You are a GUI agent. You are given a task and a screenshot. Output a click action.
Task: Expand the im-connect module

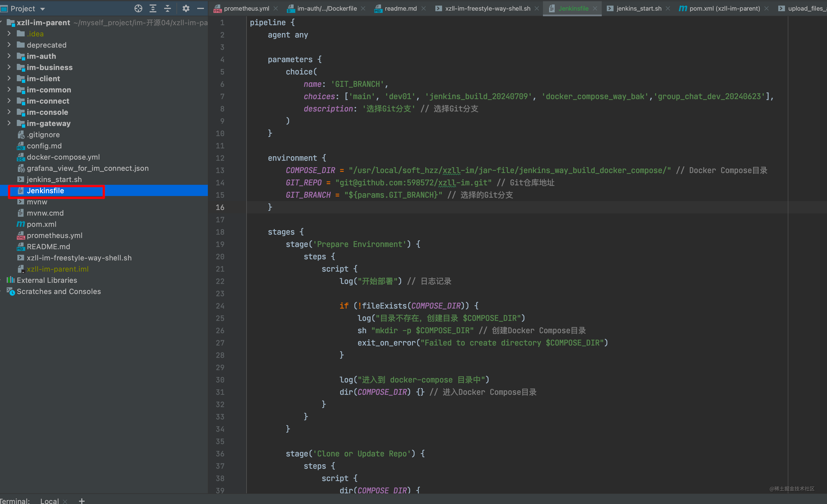[x=9, y=101]
